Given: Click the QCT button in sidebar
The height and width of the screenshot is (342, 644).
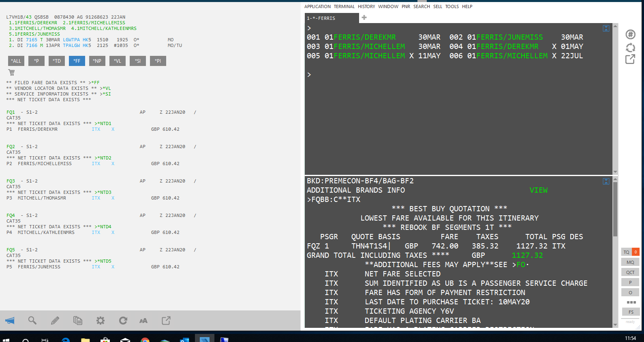Looking at the screenshot, I should (x=630, y=272).
